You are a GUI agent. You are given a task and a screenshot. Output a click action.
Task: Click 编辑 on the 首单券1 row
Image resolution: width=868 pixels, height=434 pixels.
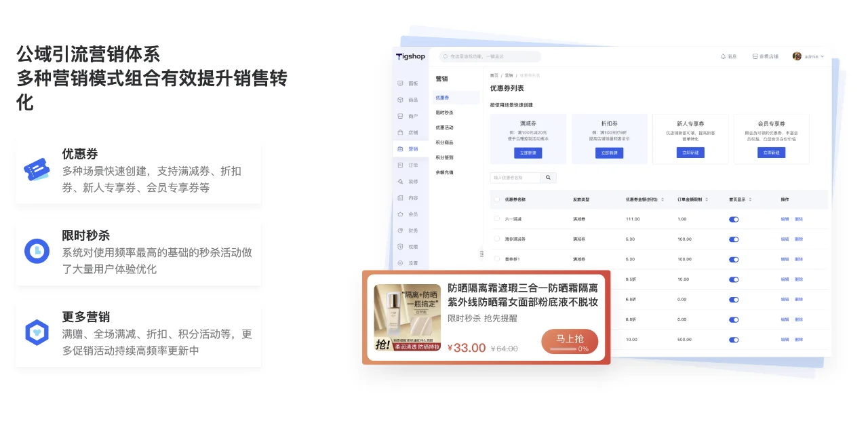pos(784,258)
